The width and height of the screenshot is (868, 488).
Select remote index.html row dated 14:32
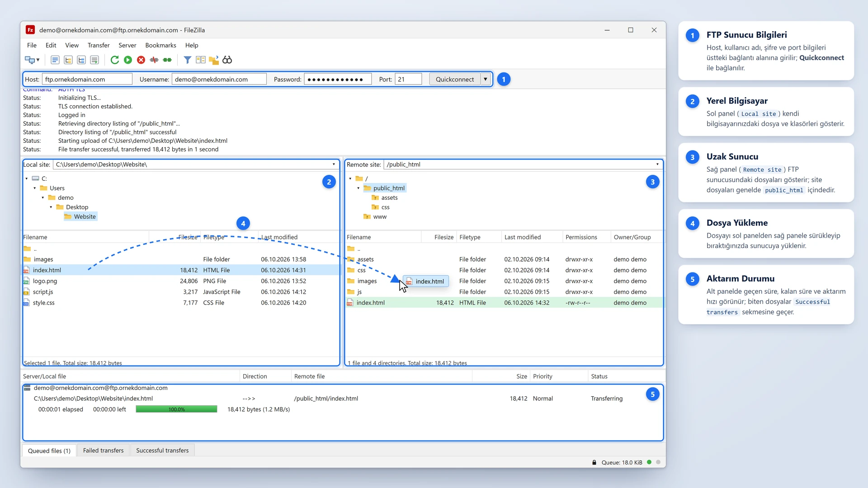coord(504,303)
